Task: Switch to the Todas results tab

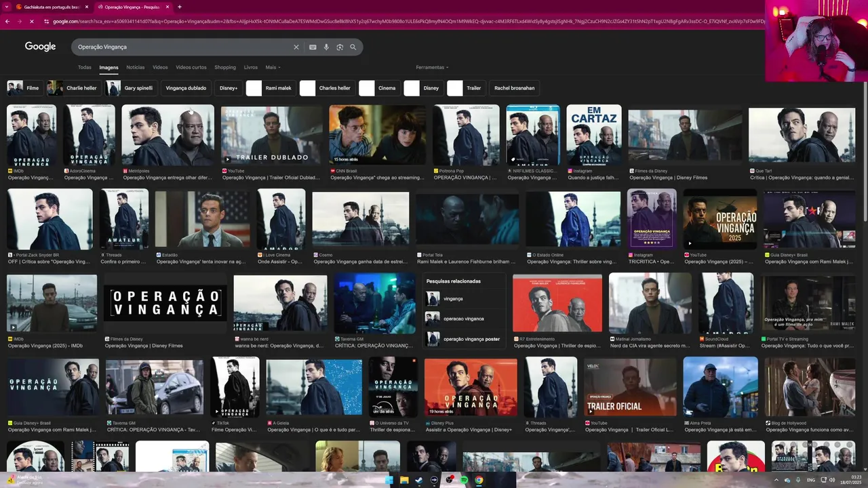Action: click(84, 67)
